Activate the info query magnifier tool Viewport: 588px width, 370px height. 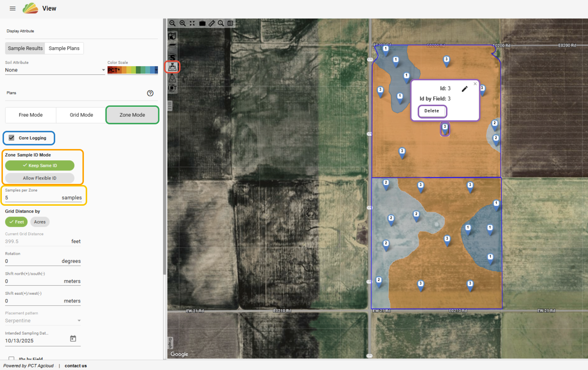point(221,23)
